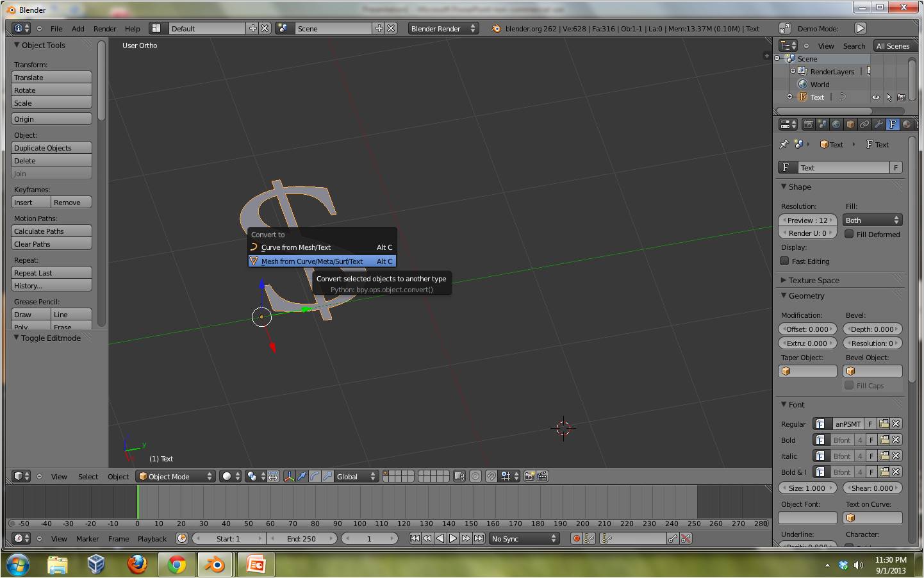Click the OpenGL render image camera icon
Image resolution: width=924 pixels, height=578 pixels.
pyautogui.click(x=530, y=476)
